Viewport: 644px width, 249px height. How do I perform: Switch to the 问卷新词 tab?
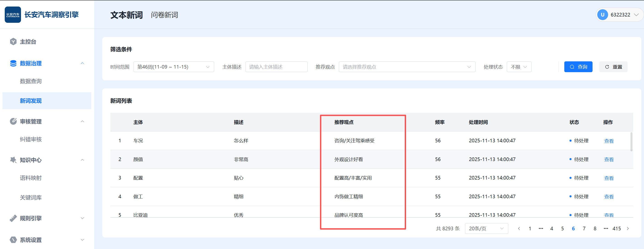(x=164, y=15)
